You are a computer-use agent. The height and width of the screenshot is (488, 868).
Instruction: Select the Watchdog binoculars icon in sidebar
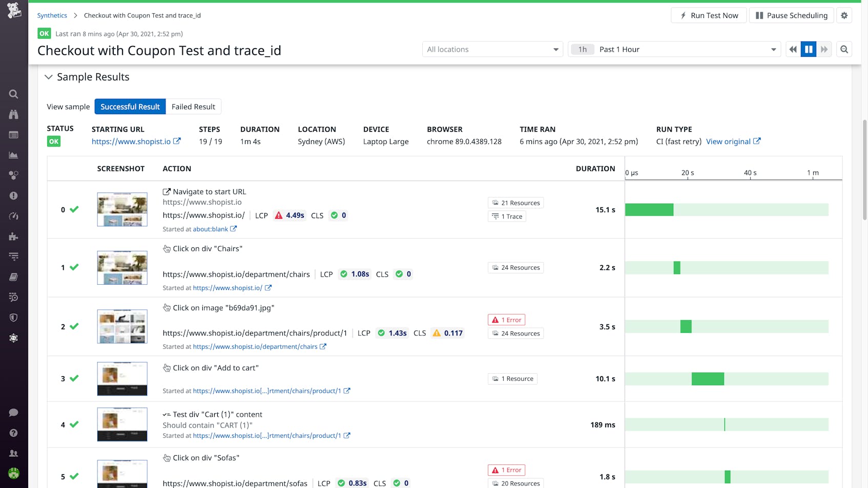point(14,114)
